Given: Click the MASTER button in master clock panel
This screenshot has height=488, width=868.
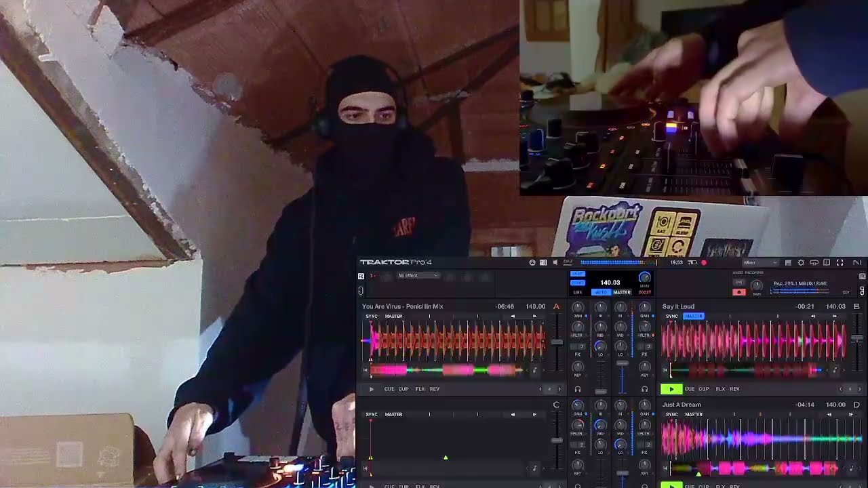Looking at the screenshot, I should [622, 292].
